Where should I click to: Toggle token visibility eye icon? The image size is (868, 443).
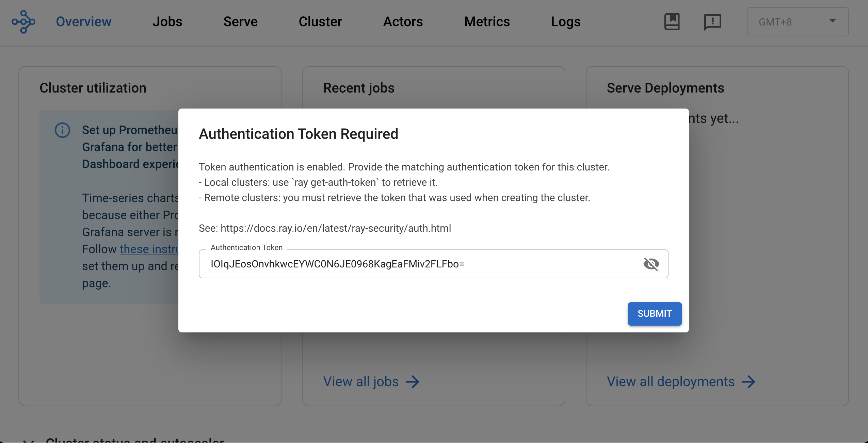click(x=651, y=264)
